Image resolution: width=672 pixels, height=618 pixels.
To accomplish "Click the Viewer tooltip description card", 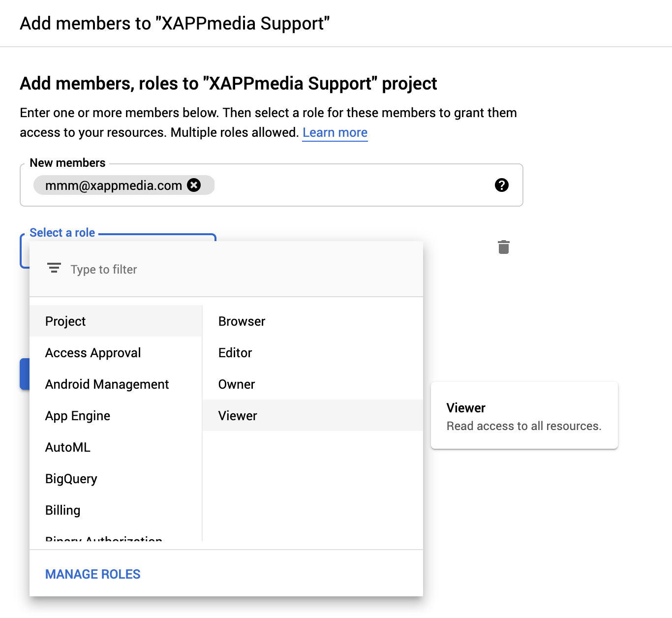I will pyautogui.click(x=524, y=415).
